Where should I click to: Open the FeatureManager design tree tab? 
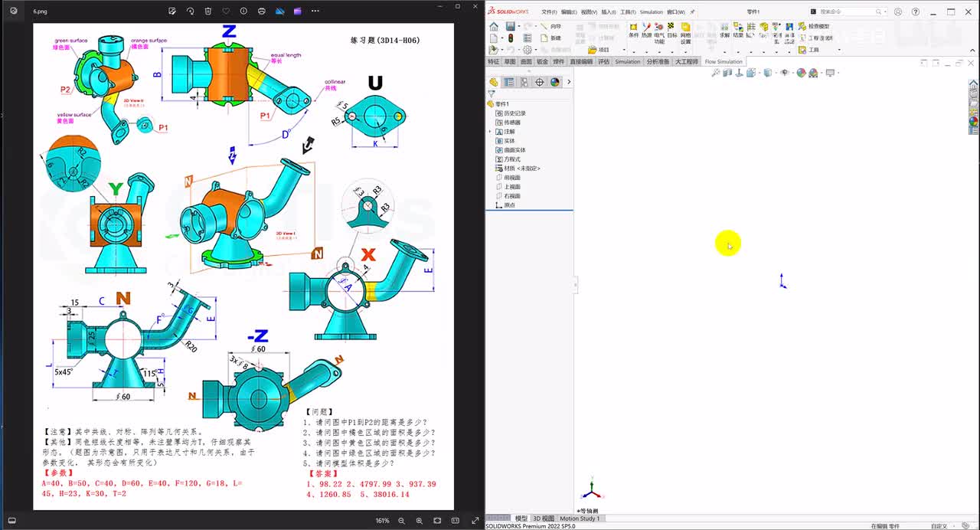pyautogui.click(x=494, y=82)
